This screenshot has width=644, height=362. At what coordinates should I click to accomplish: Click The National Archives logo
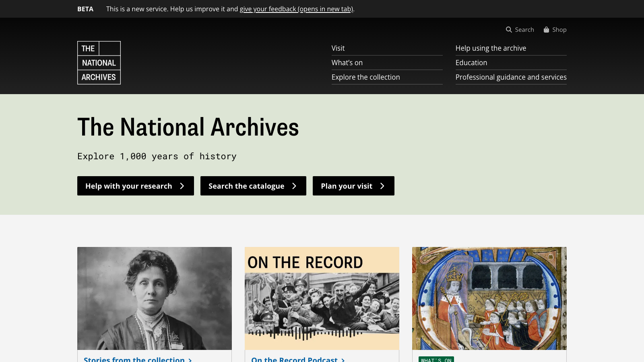coord(99,63)
